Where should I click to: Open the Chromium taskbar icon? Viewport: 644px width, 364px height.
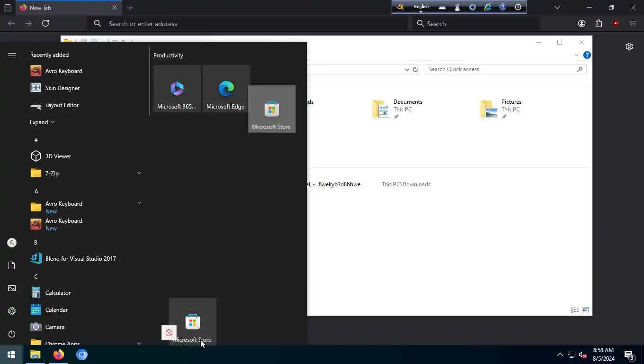82,355
